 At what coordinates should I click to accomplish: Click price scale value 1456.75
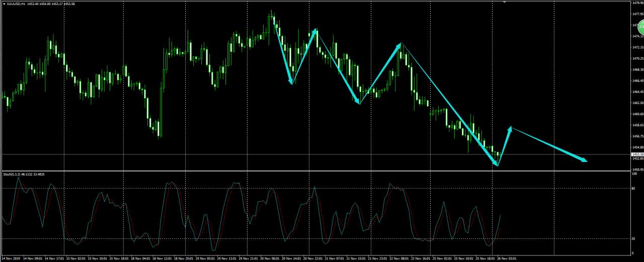tap(637, 136)
